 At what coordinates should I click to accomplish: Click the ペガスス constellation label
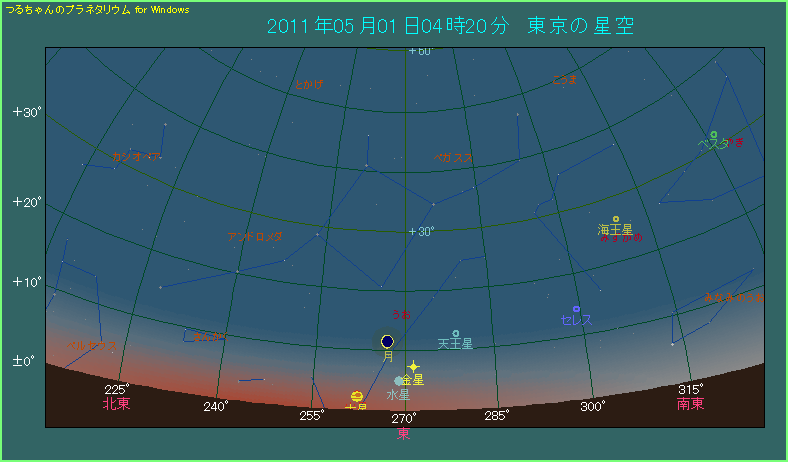pos(452,157)
